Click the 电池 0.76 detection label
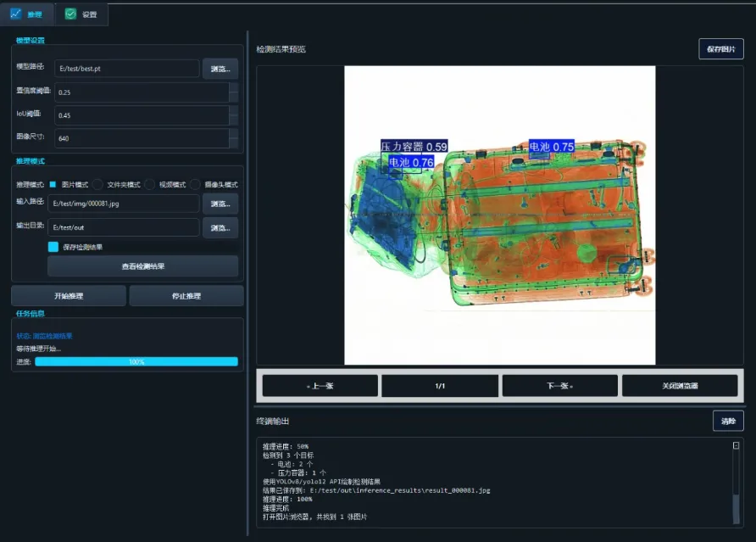Viewport: 756px width, 542px height. pyautogui.click(x=411, y=162)
